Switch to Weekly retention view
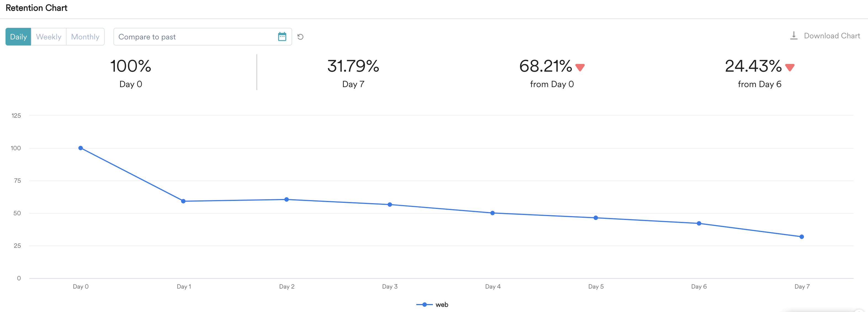This screenshot has height=312, width=868. point(49,37)
